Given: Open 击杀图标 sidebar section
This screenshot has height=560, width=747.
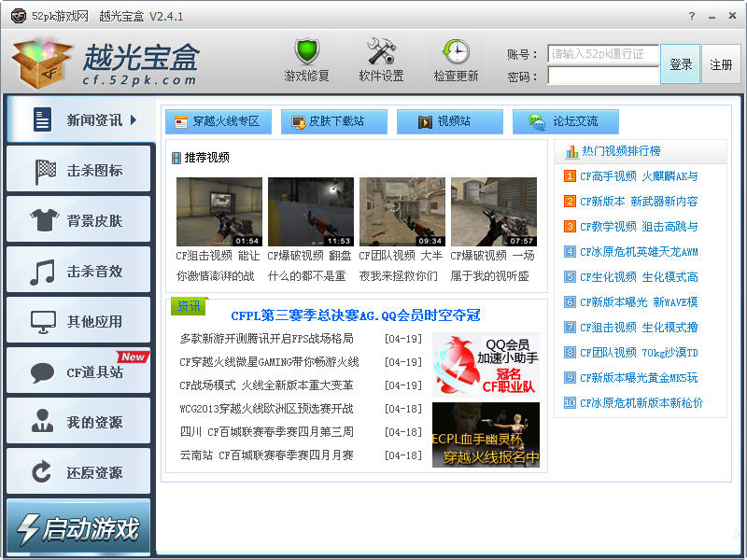Looking at the screenshot, I should pyautogui.click(x=78, y=170).
